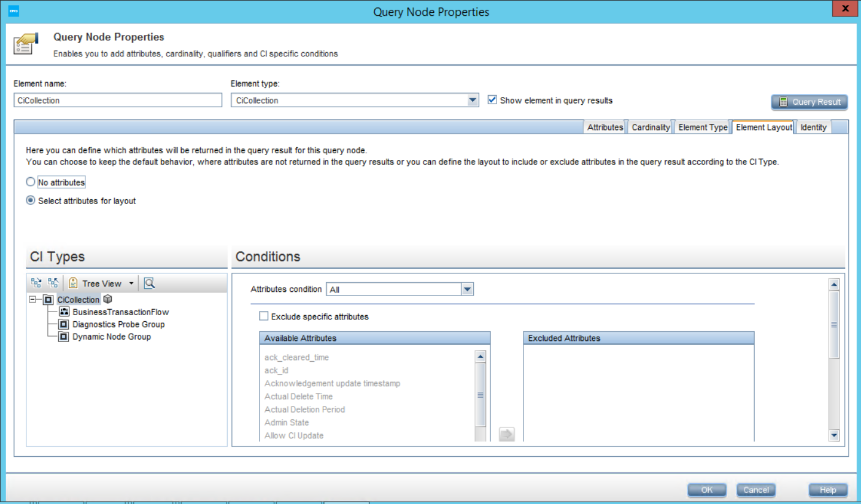This screenshot has height=504, width=861.
Task: Uncheck Show element in query results
Action: click(492, 99)
